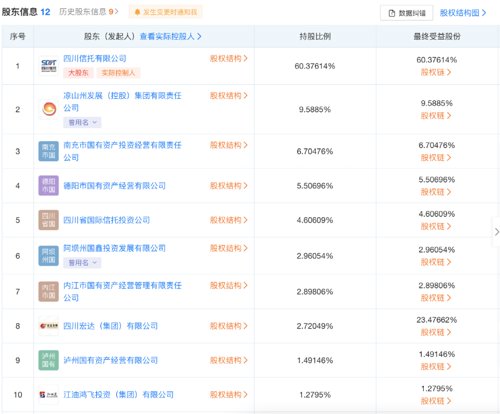Select the 60.37614% holding ratio cell
The width and height of the screenshot is (500, 414).
[x=315, y=66]
